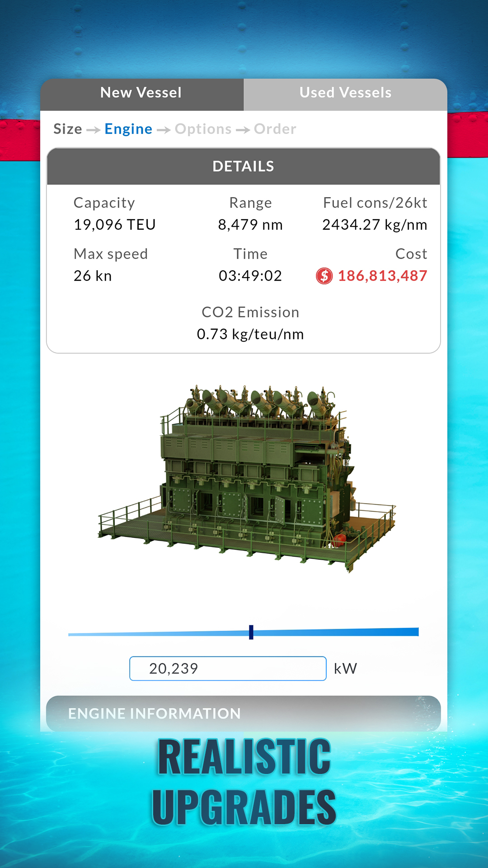Image resolution: width=488 pixels, height=868 pixels.
Task: Tap the Capacity 19,096 TEU value
Action: point(115,225)
